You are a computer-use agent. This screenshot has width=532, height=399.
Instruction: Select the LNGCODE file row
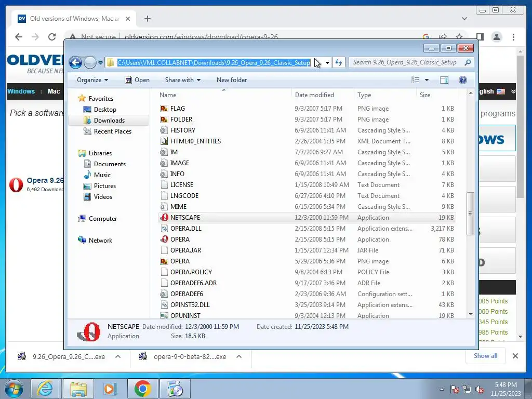pyautogui.click(x=307, y=196)
